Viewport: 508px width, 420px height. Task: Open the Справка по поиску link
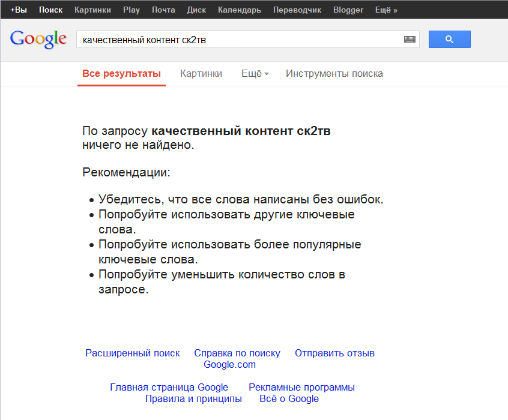(x=237, y=353)
